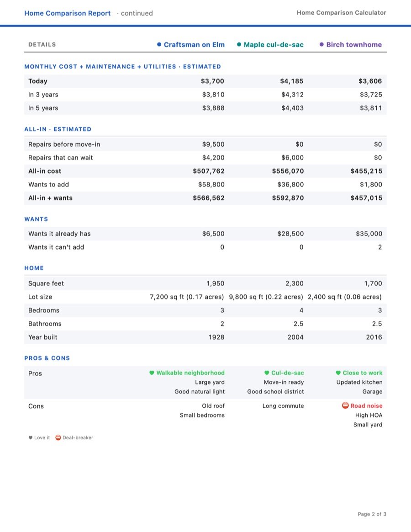Select the Craftsman on Elm column heading

click(194, 44)
